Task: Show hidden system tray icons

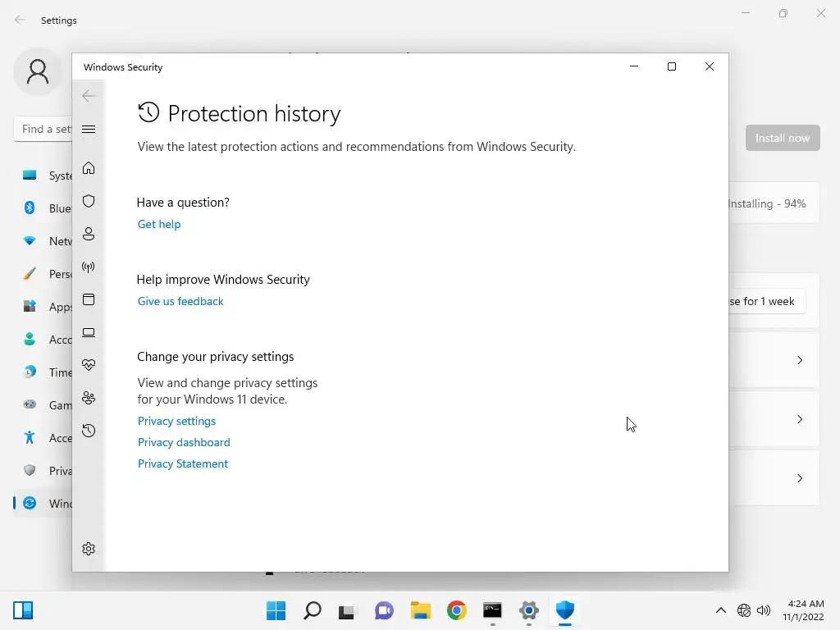Action: click(721, 610)
